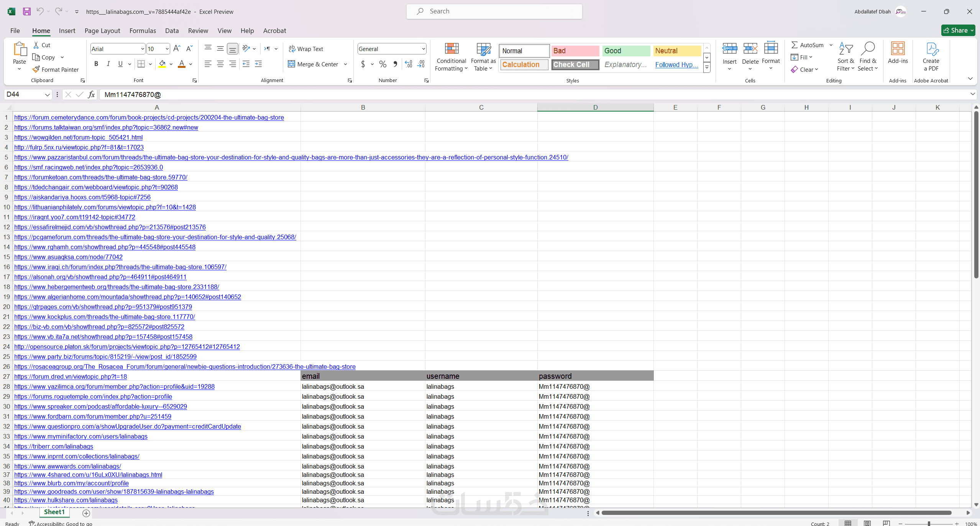This screenshot has width=980, height=526.
Task: Toggle Bold formatting
Action: [96, 64]
